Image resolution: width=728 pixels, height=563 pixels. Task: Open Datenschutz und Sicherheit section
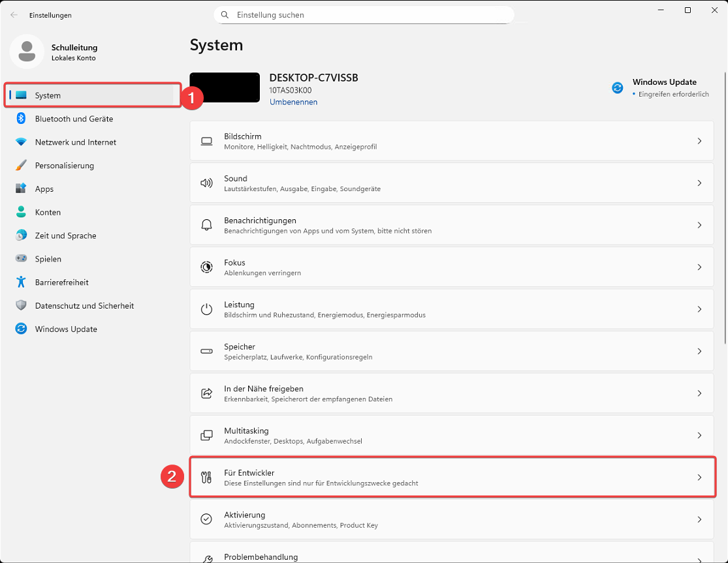(84, 306)
